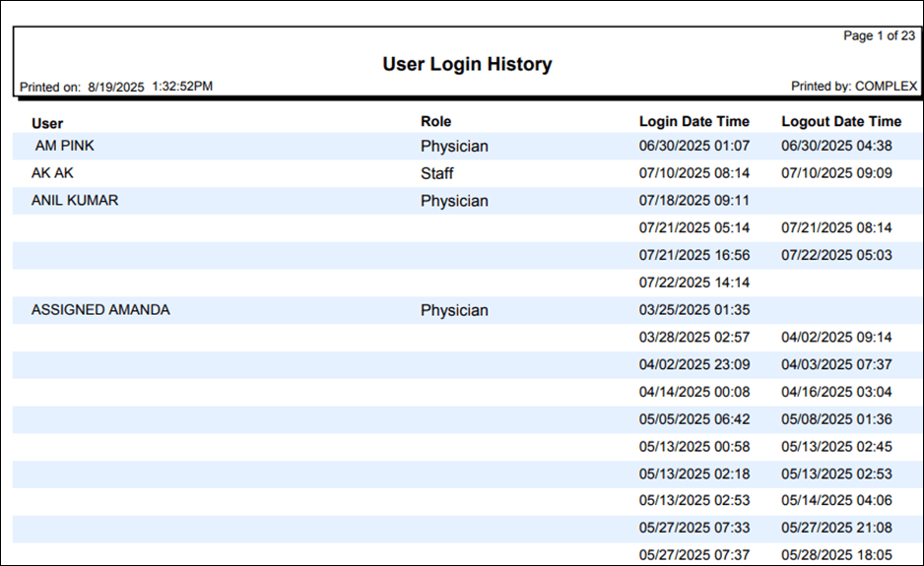Click the Staff role for AK AK

point(437,173)
